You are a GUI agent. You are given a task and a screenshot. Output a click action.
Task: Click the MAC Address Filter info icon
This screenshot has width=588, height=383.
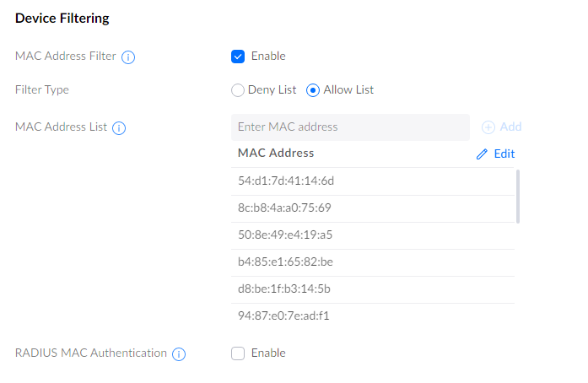[129, 57]
